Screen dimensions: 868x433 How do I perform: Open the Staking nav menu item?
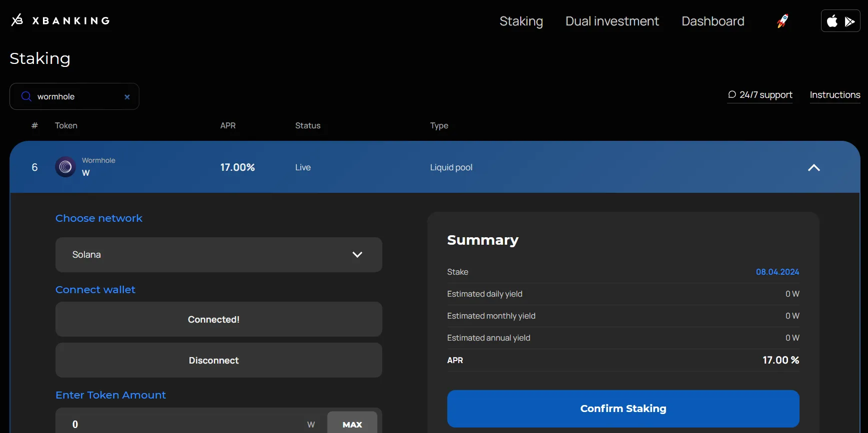click(x=521, y=21)
